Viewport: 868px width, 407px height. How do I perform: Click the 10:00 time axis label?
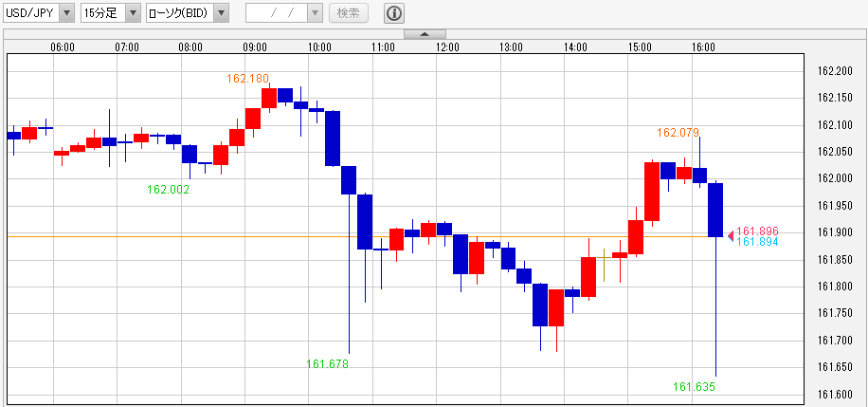click(x=319, y=47)
